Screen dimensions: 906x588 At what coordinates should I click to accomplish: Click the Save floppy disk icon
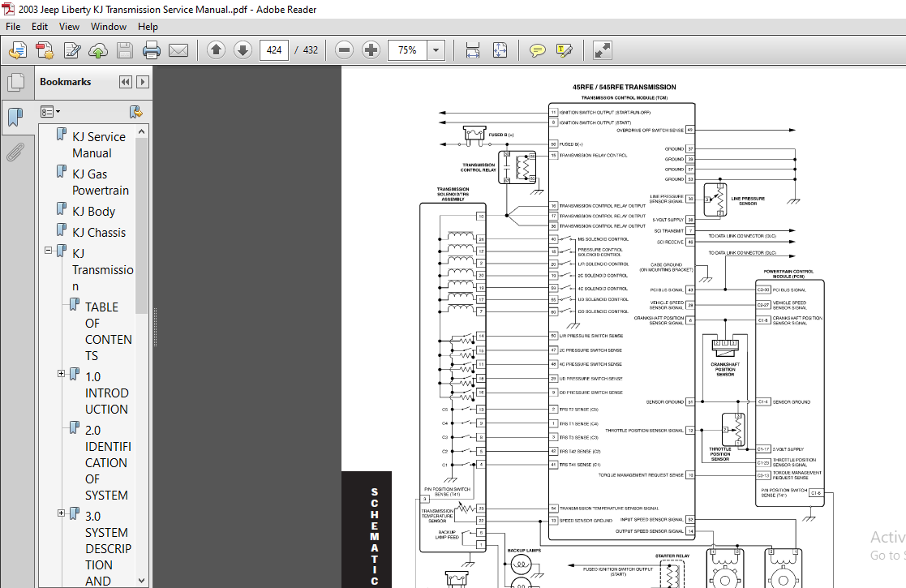tap(125, 50)
